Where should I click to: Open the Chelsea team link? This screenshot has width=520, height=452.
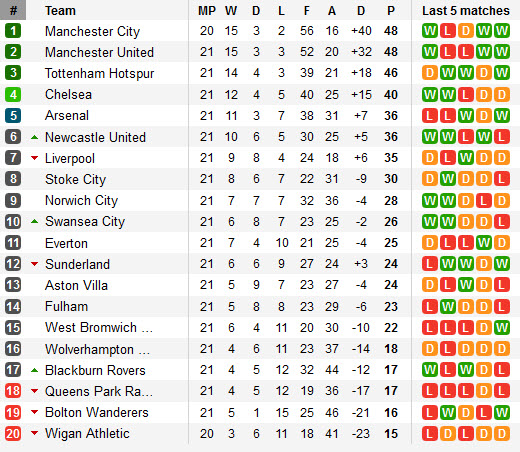tap(68, 95)
